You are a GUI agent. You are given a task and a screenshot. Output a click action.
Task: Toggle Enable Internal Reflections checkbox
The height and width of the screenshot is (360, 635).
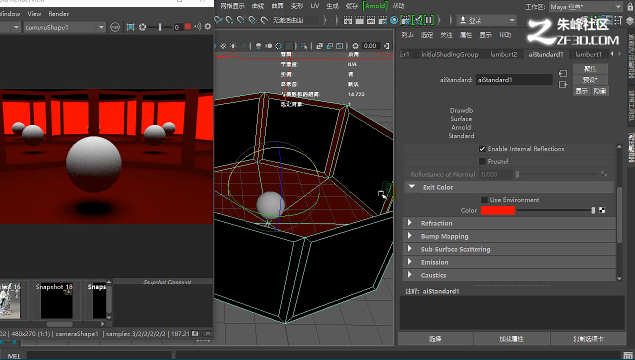tap(482, 149)
